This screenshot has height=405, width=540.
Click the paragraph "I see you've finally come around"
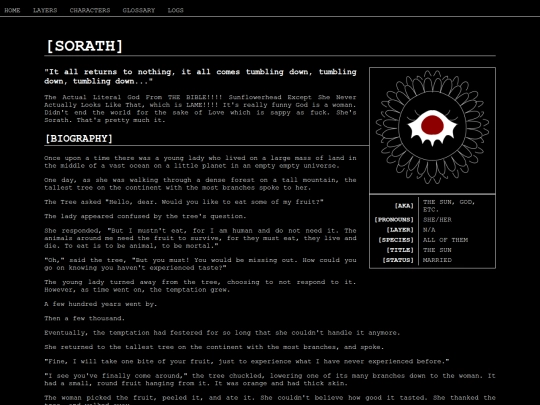[x=270, y=380]
